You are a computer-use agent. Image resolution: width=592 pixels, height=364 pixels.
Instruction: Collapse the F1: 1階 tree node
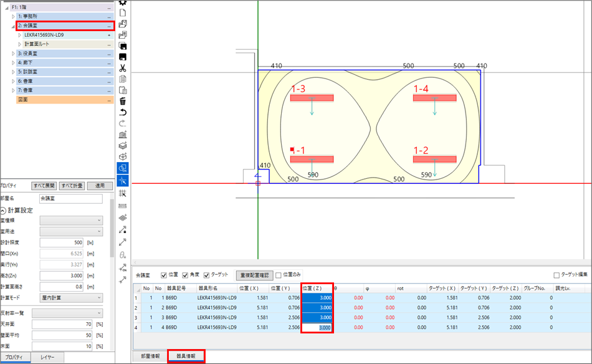coord(7,7)
